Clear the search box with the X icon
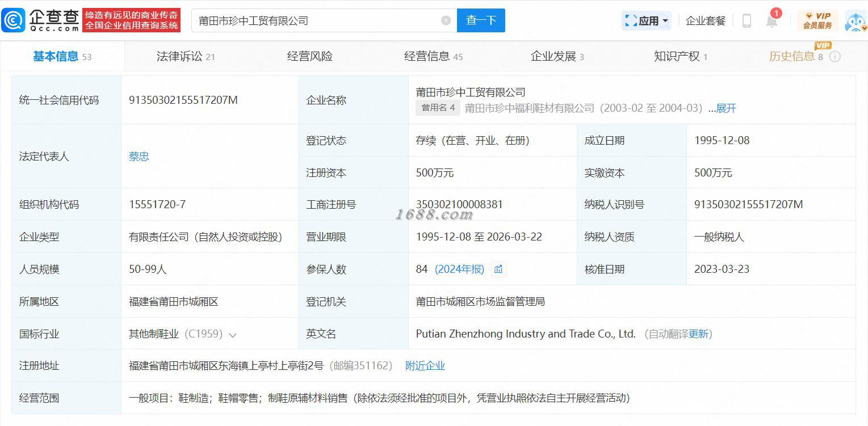The image size is (868, 426). 446,20
